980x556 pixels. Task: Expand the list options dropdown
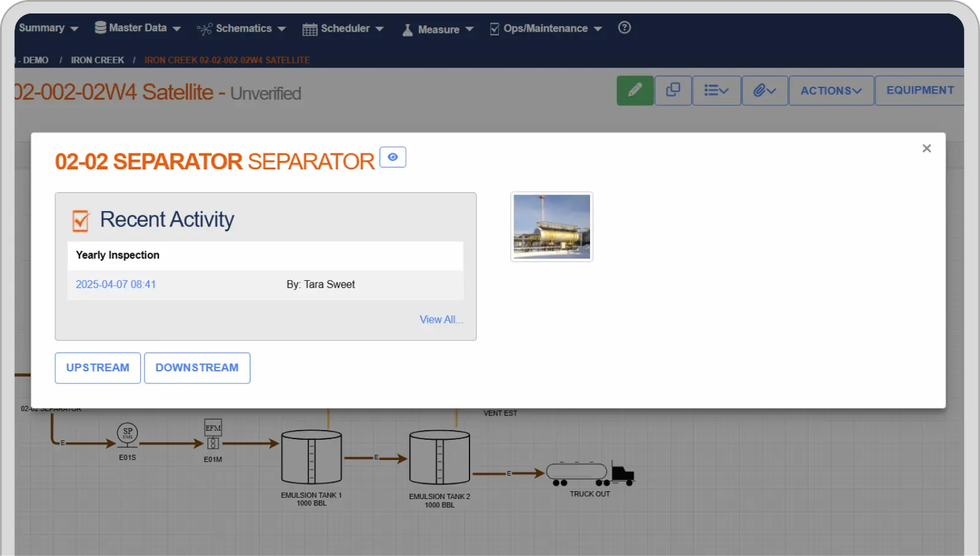pyautogui.click(x=716, y=91)
